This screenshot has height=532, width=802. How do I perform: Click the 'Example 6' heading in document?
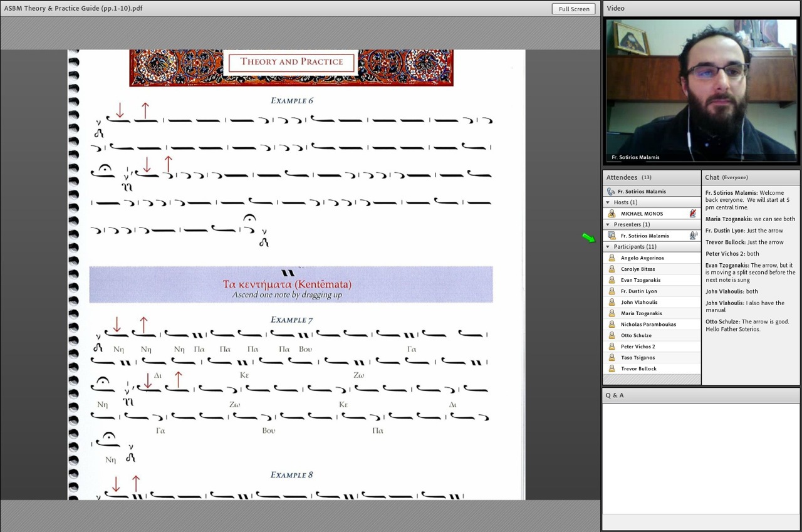291,100
